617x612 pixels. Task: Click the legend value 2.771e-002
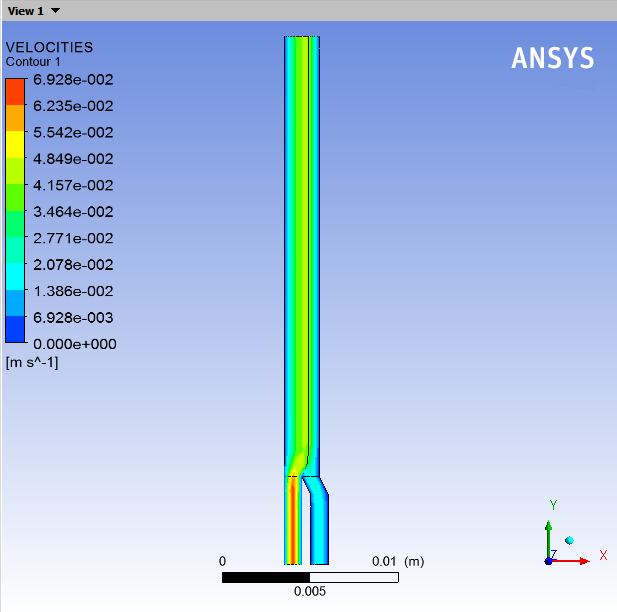click(73, 239)
